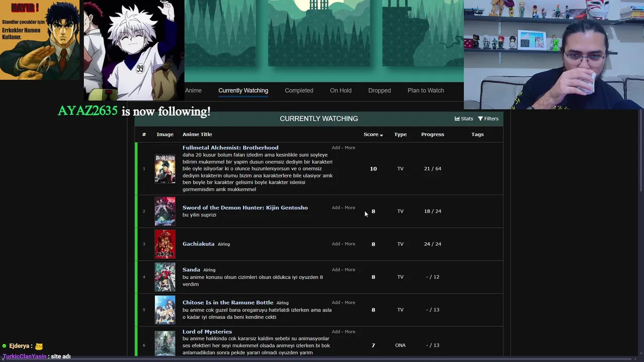The width and height of the screenshot is (644, 362).
Task: Click the Type column header
Action: pyautogui.click(x=400, y=135)
